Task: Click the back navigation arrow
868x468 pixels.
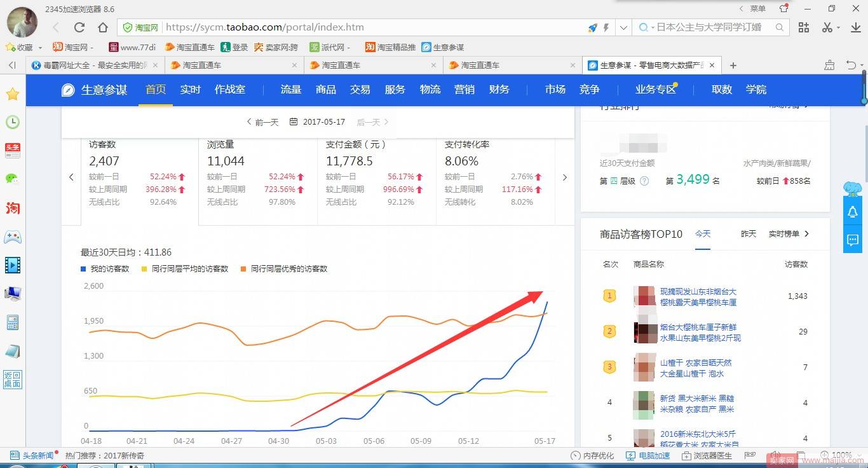Action: point(56,27)
